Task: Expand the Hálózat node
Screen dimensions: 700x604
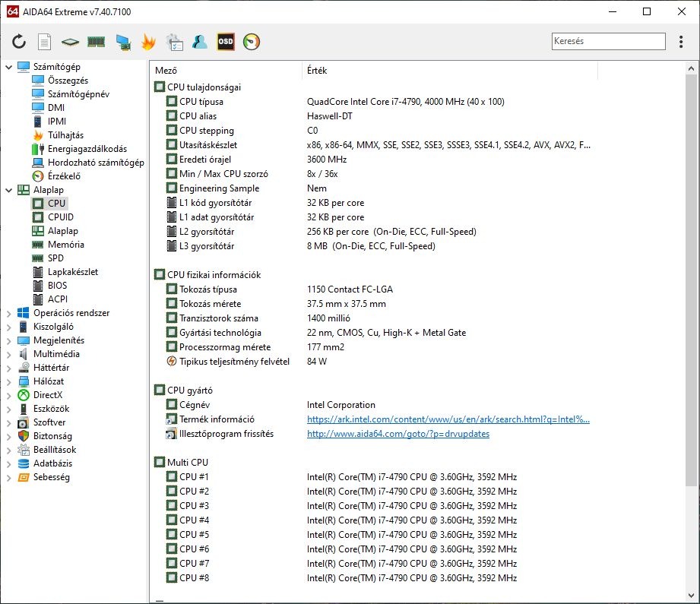Action: pos(8,382)
